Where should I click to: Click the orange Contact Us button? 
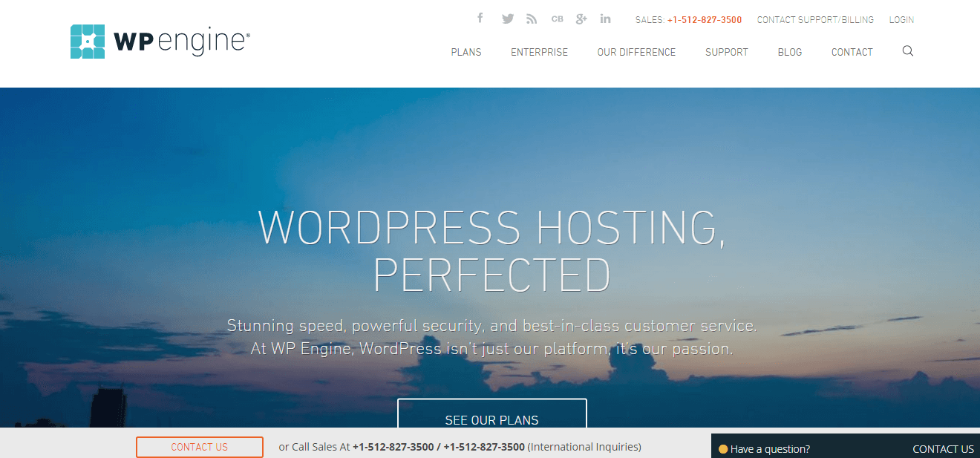point(200,447)
